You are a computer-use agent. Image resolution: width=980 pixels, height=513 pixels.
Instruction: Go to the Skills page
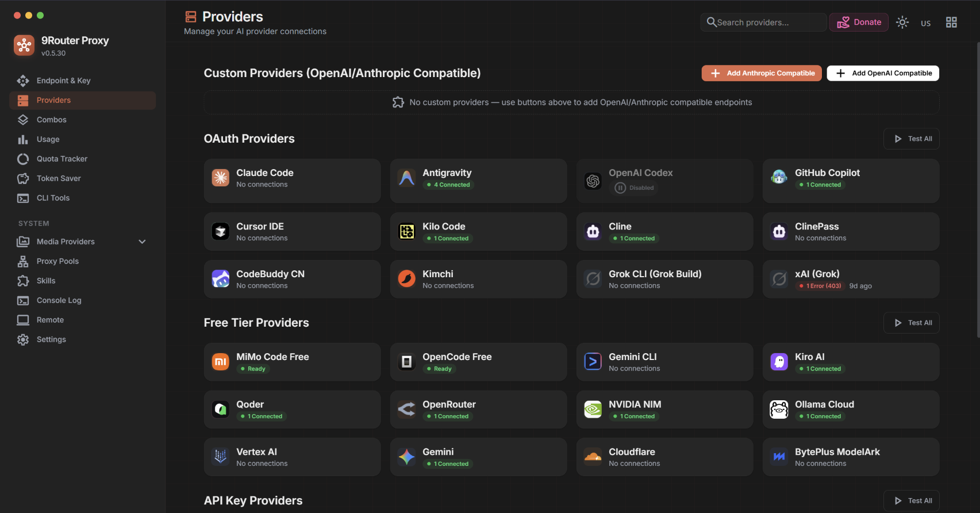click(83, 281)
